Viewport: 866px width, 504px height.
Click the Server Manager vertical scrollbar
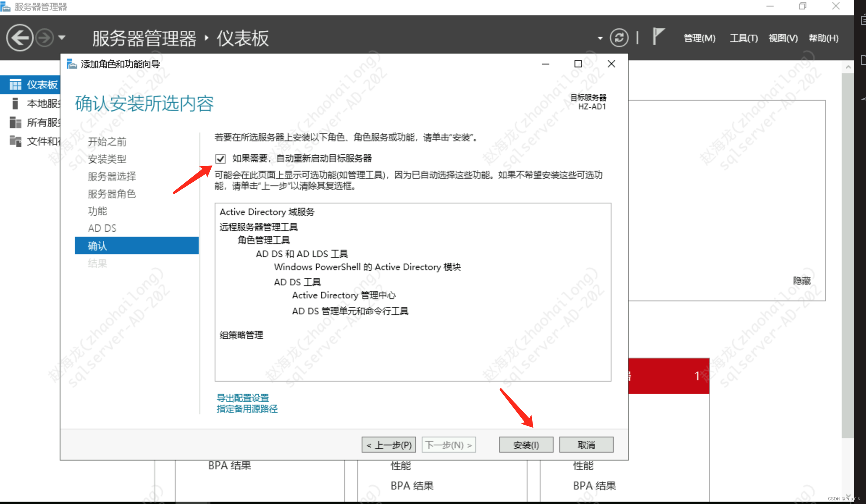click(848, 255)
